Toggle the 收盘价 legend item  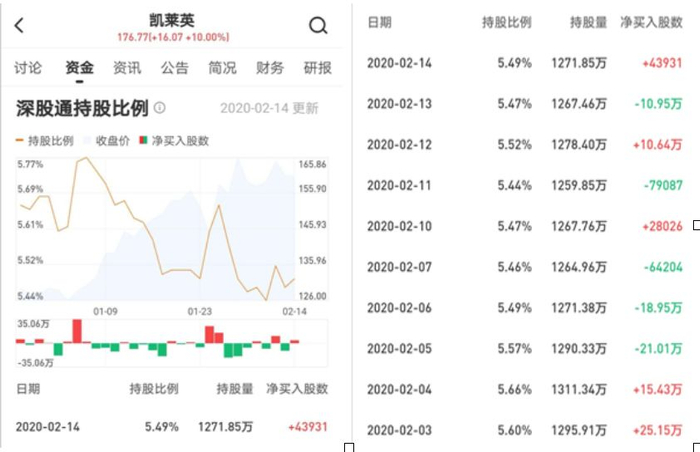click(x=107, y=141)
